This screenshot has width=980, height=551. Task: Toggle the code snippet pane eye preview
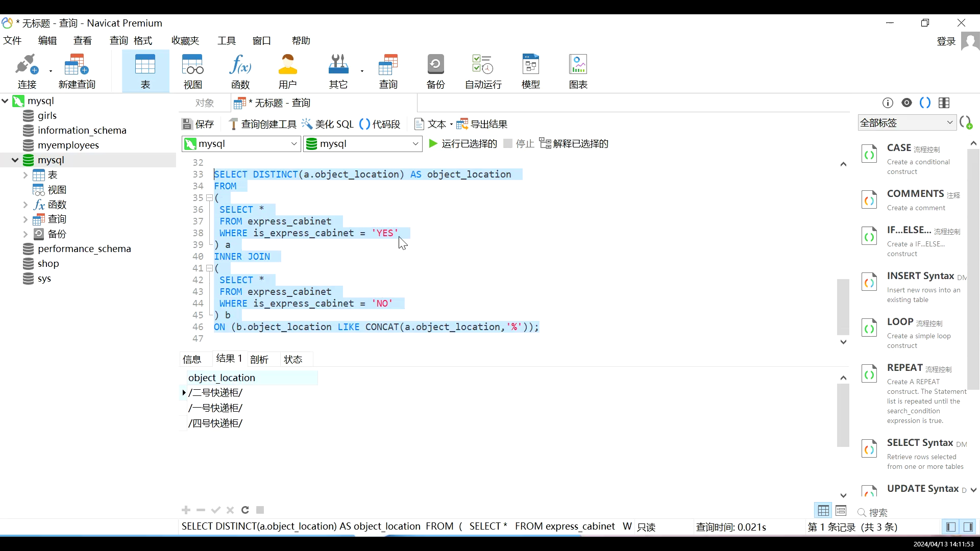coord(907,103)
